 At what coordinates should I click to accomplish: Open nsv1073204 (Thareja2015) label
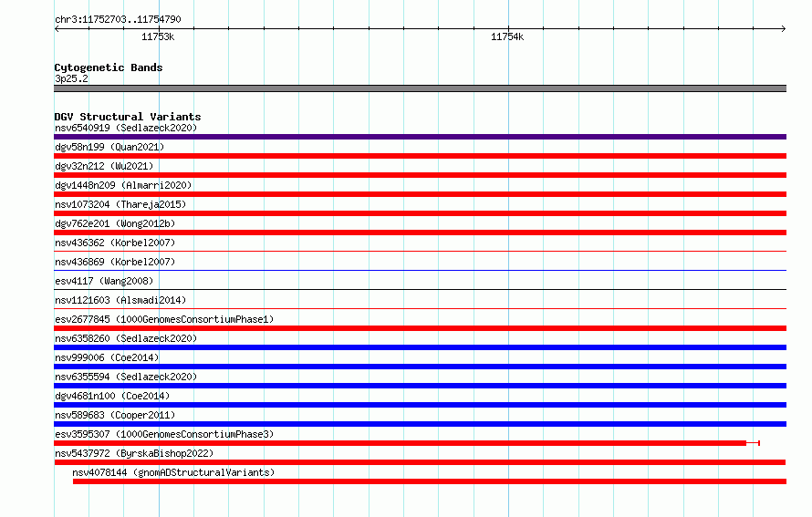pos(120,204)
